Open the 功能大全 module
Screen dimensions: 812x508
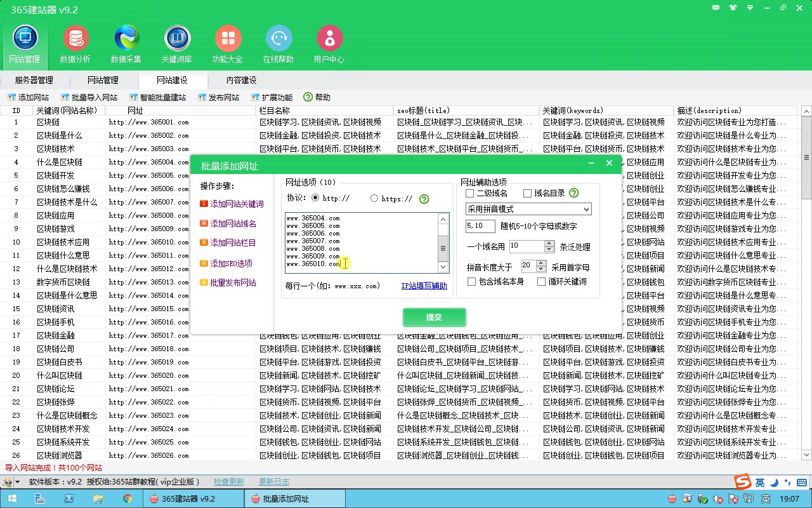click(x=228, y=44)
